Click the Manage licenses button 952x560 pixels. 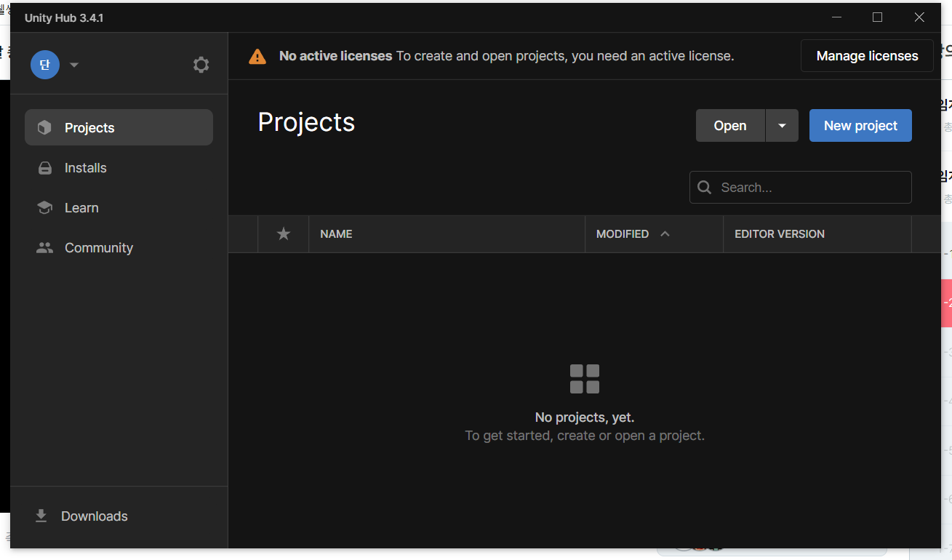click(x=867, y=56)
